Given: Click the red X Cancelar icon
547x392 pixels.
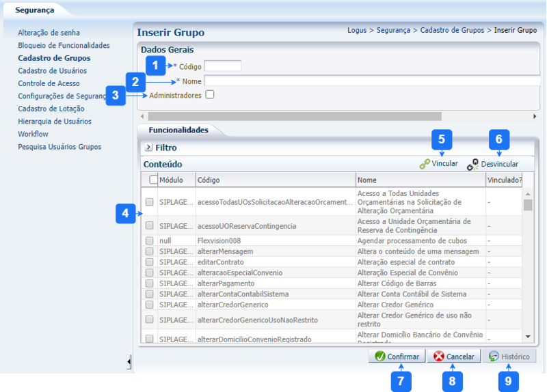Looking at the screenshot, I should [439, 356].
